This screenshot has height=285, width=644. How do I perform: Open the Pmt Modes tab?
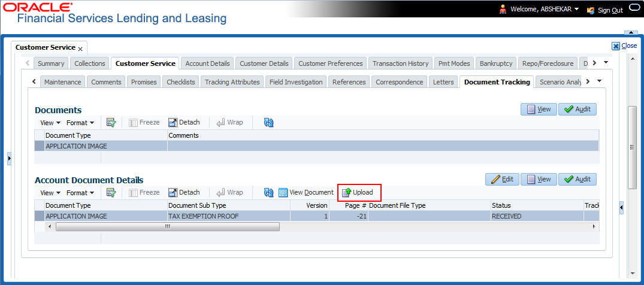(454, 63)
